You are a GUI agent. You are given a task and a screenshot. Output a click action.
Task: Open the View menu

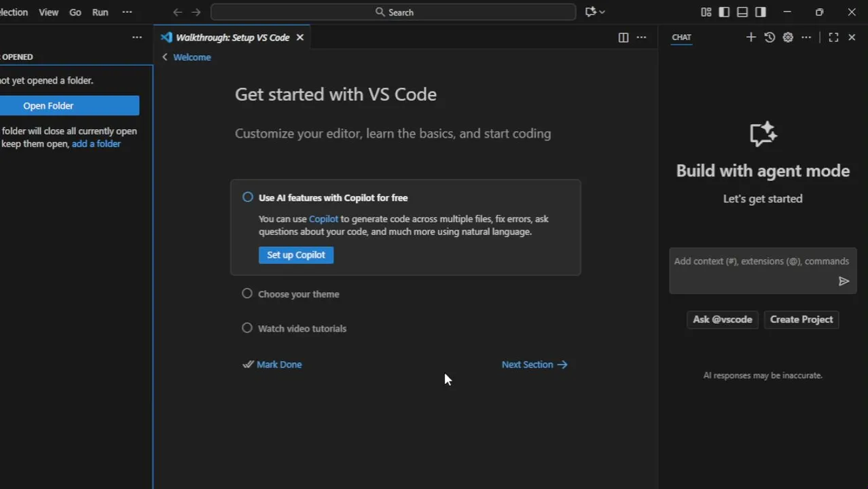[48, 12]
